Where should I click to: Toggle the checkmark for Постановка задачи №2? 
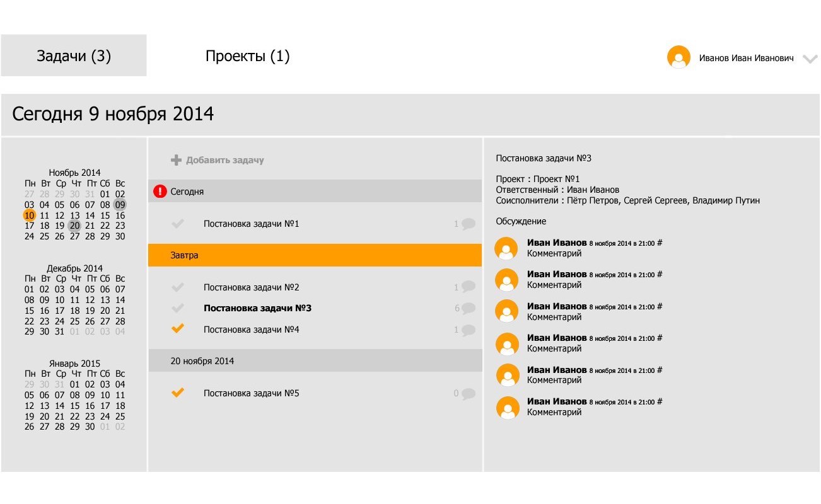178,287
